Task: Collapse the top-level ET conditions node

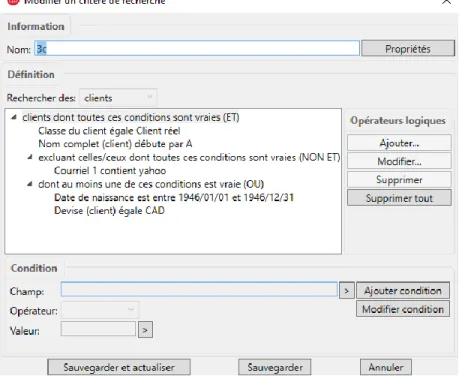Action: [14, 117]
